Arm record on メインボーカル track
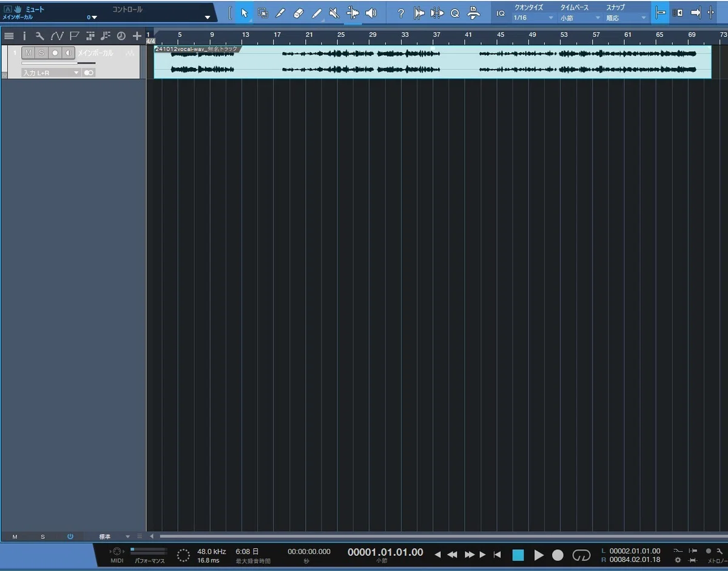The image size is (728, 571). pos(55,53)
